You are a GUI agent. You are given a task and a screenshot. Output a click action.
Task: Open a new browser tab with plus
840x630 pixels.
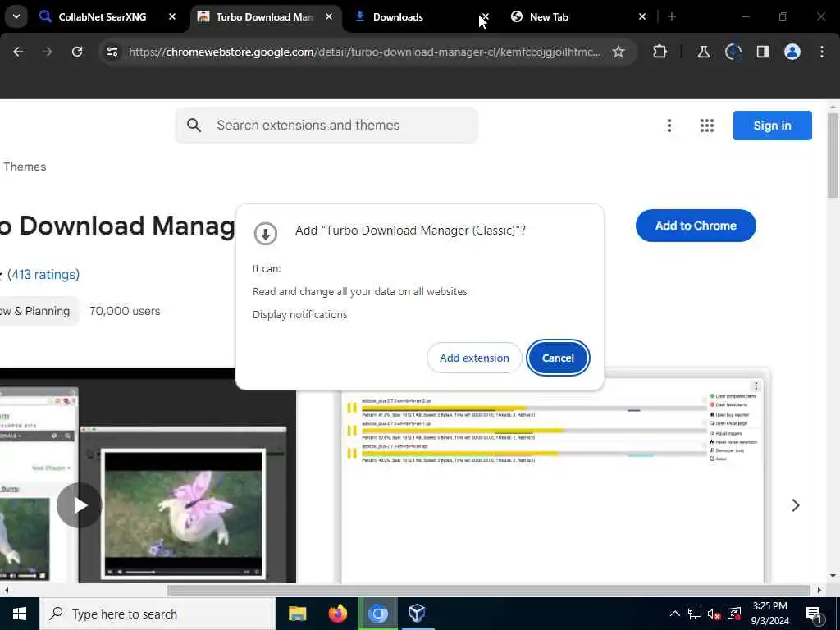point(672,17)
